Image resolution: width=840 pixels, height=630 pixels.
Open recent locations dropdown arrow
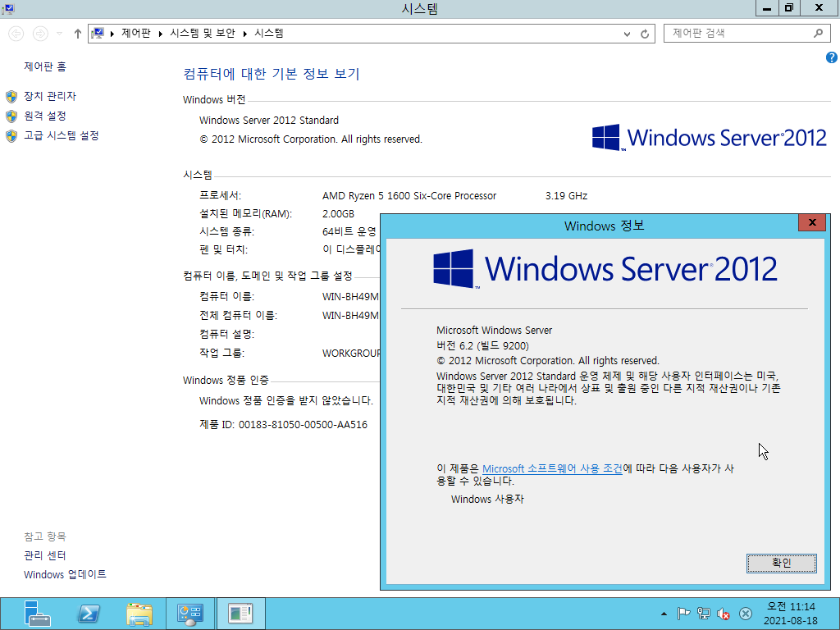[59, 34]
